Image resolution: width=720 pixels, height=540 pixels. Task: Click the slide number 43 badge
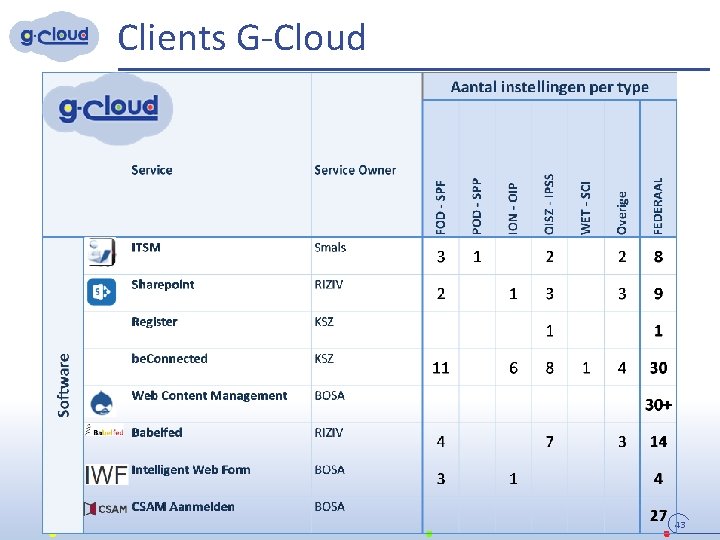pos(680,524)
